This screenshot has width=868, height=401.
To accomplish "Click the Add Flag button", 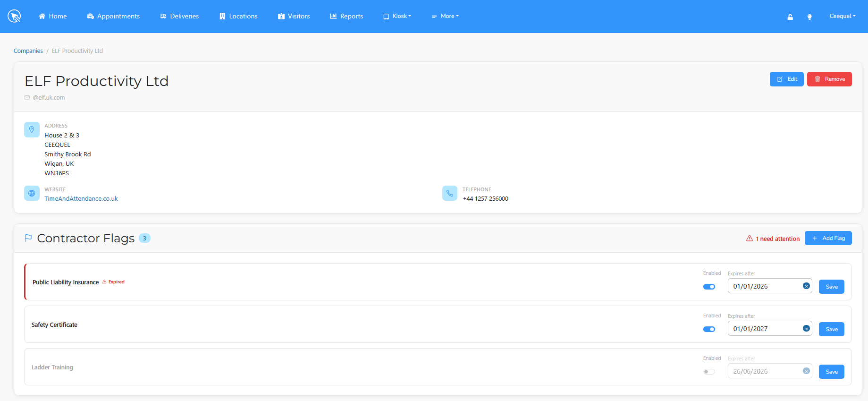I will [x=828, y=238].
